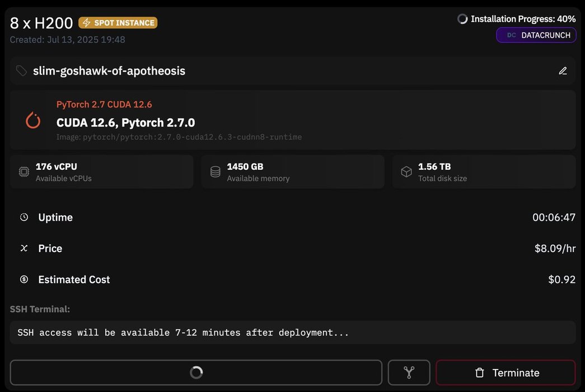Terminate the instance
585x392 pixels.
[x=506, y=373]
